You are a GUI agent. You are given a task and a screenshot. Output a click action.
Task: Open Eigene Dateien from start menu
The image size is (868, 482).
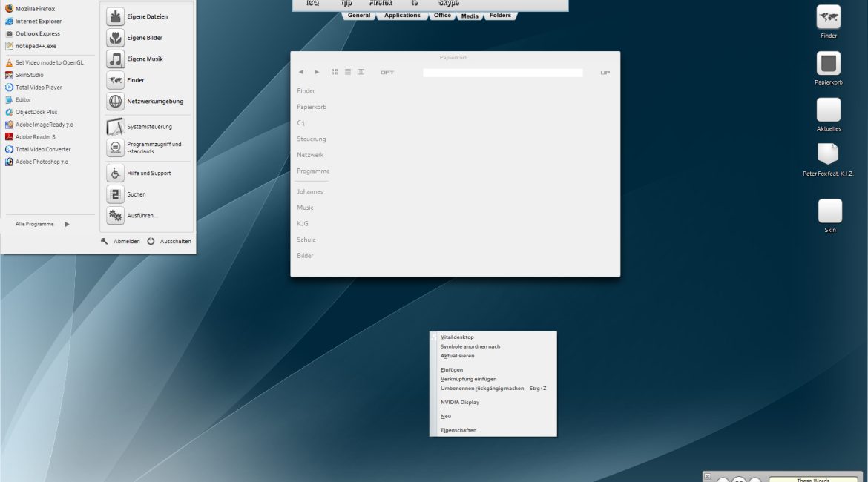(146, 16)
